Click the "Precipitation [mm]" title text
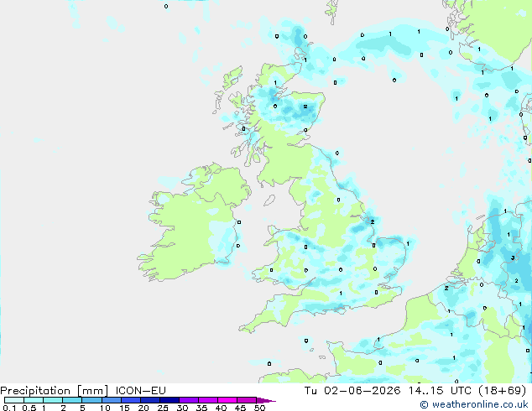The height and width of the screenshot is (411, 532). pyautogui.click(x=55, y=391)
